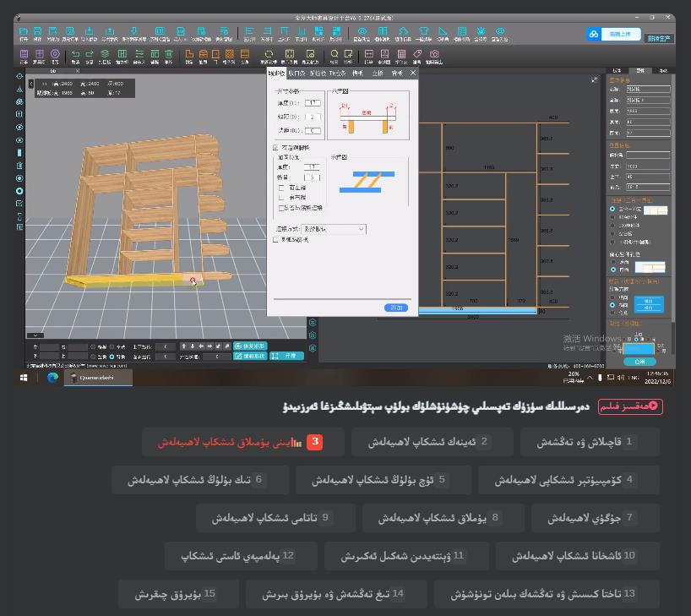Click the Qianmadashi app taskbar item
691x616 pixels.
98,378
